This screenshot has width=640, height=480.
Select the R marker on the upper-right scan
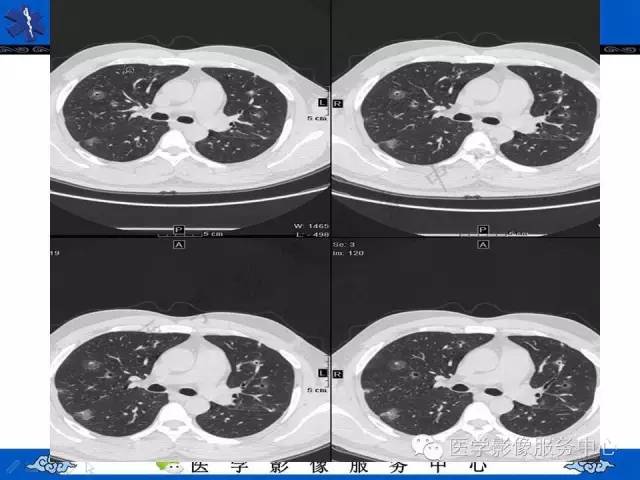[x=338, y=104]
